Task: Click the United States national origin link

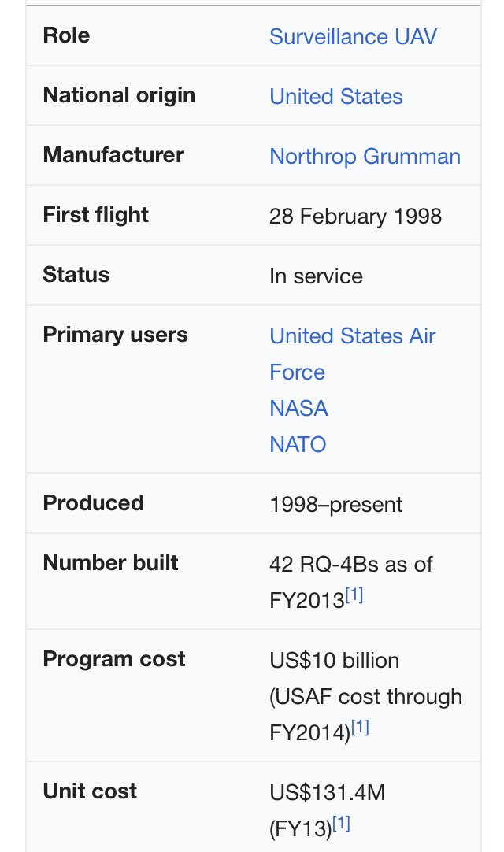Action: (336, 96)
